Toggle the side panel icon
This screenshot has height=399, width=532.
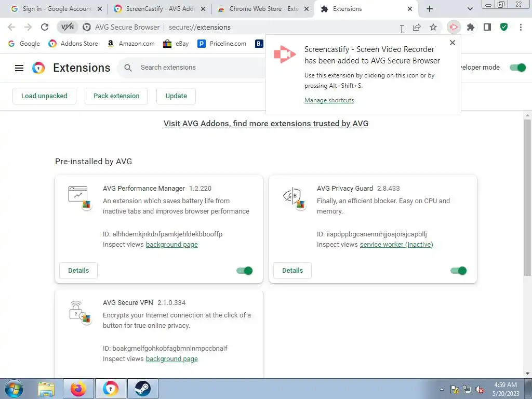point(487,27)
